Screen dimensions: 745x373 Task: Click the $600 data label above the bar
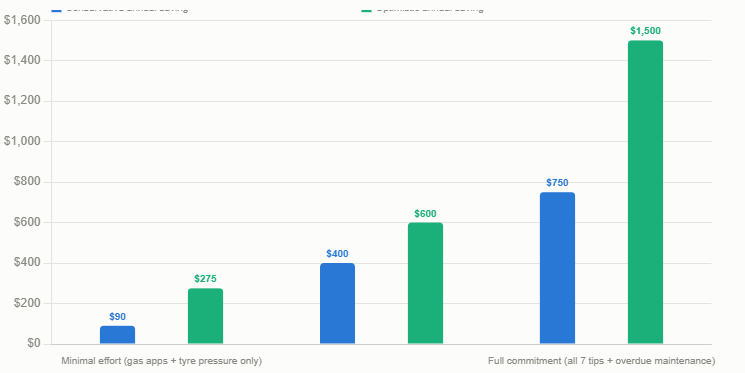[425, 214]
